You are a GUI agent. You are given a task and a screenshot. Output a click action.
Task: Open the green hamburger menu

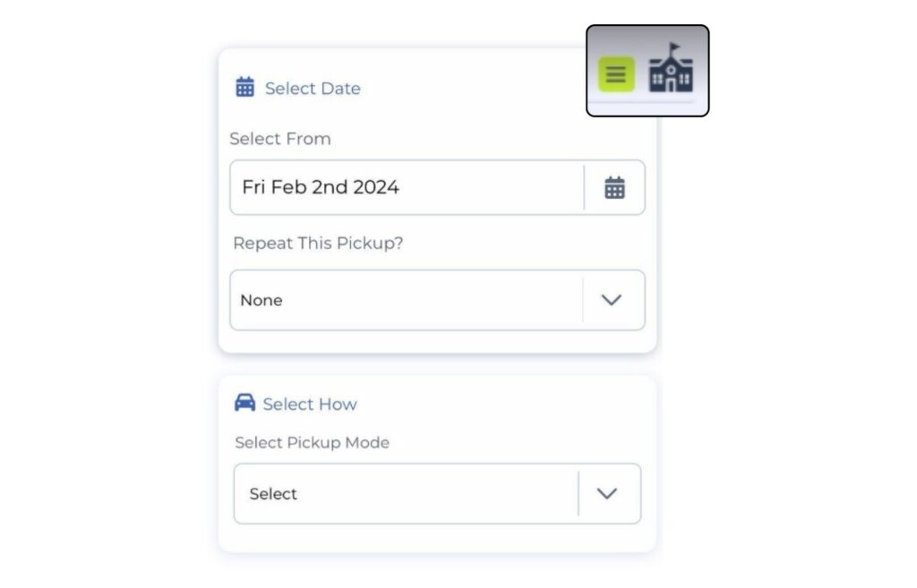click(x=616, y=74)
